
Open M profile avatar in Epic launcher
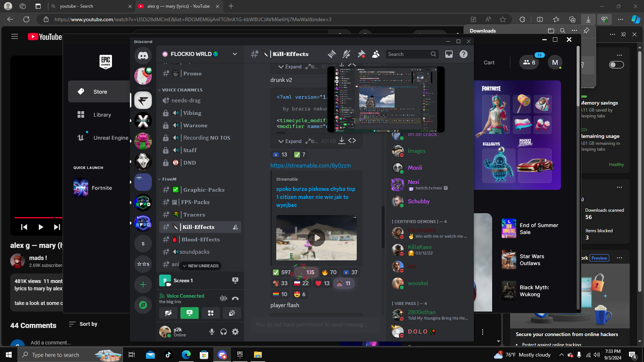[x=555, y=63]
